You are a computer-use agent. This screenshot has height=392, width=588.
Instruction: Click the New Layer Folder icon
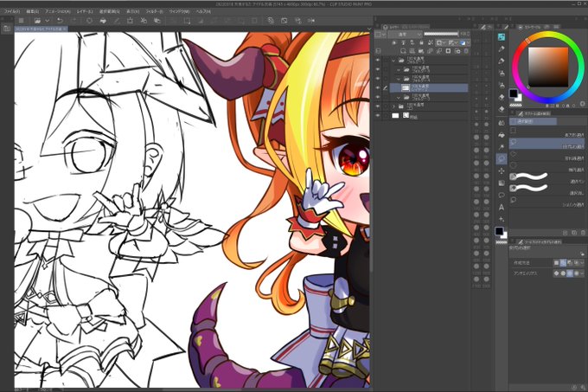421,51
